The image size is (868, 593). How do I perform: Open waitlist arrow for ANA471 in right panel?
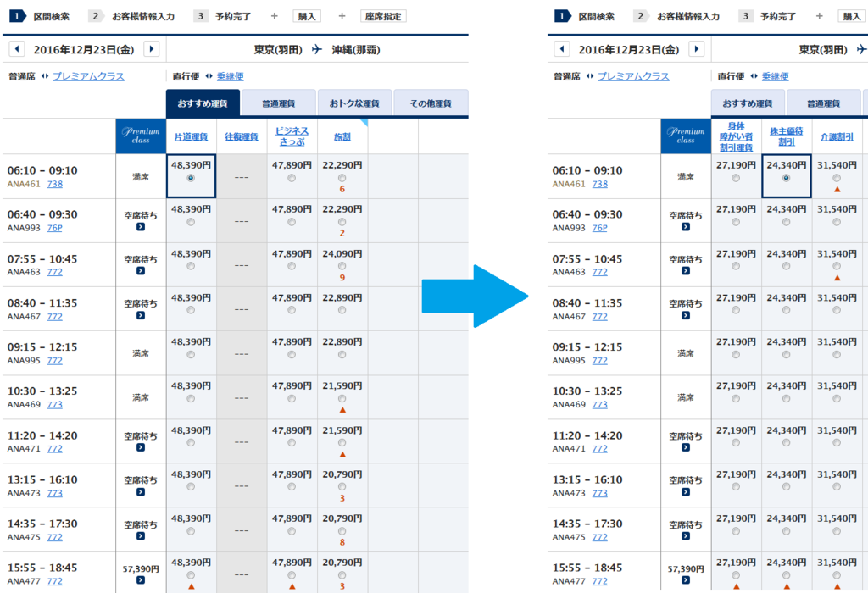click(686, 447)
